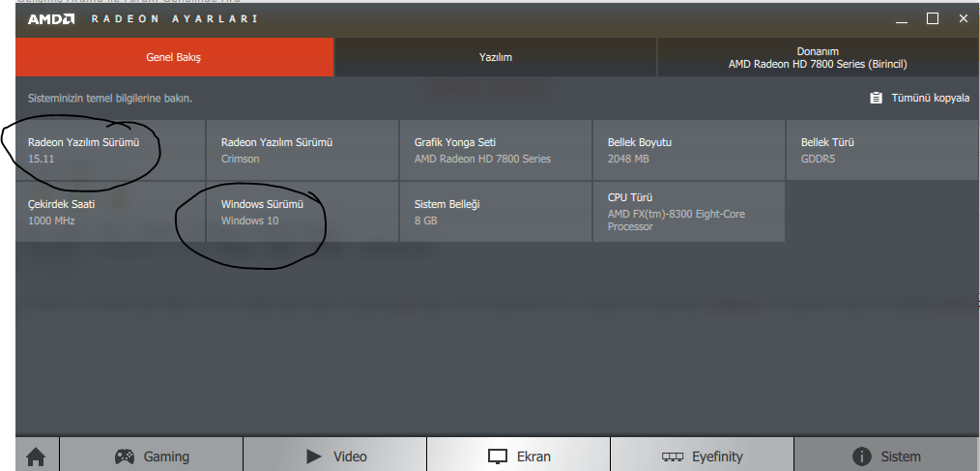Select the Sistem section
This screenshot has width=980, height=471.
coord(887,455)
